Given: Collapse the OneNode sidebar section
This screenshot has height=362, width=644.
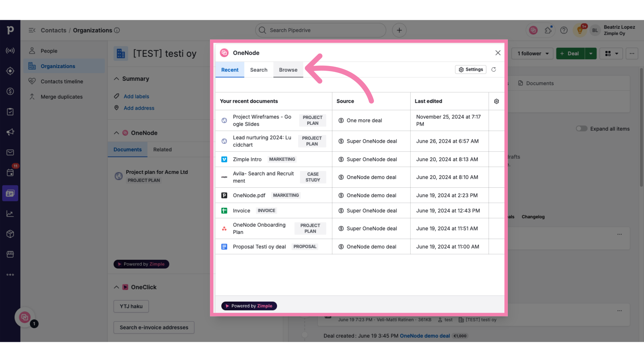Looking at the screenshot, I should pos(116,133).
